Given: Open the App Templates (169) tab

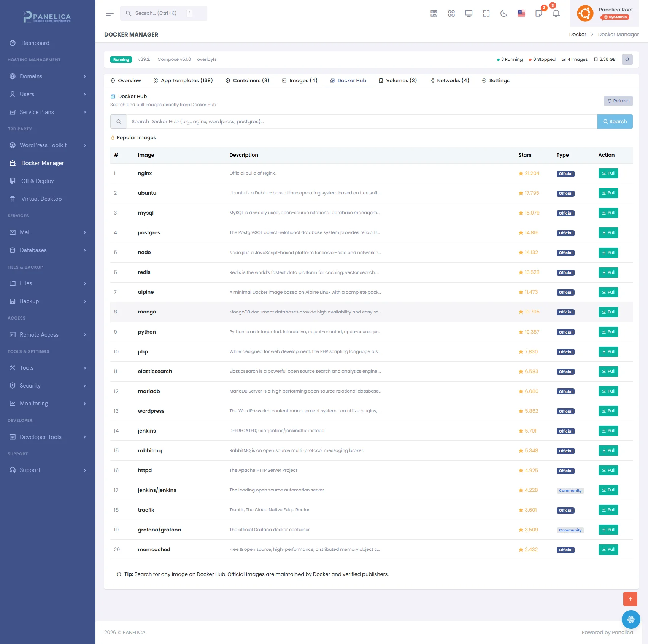Looking at the screenshot, I should click(183, 80).
